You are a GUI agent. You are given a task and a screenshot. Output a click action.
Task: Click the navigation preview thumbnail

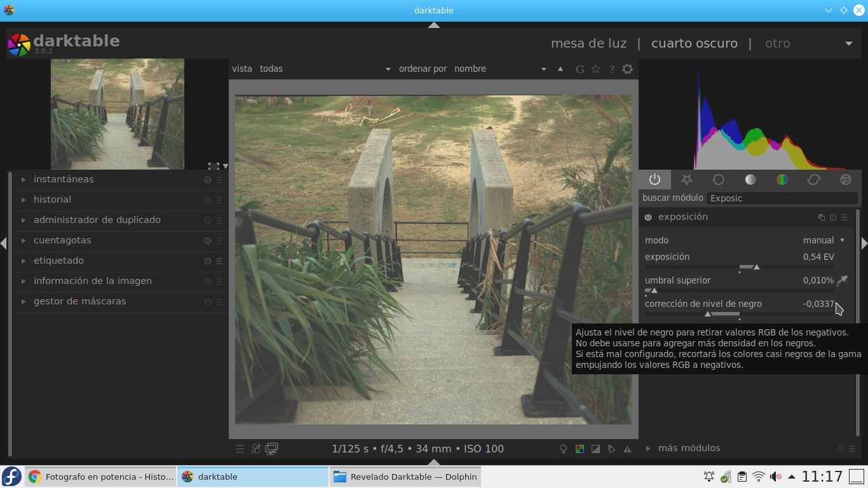click(118, 114)
